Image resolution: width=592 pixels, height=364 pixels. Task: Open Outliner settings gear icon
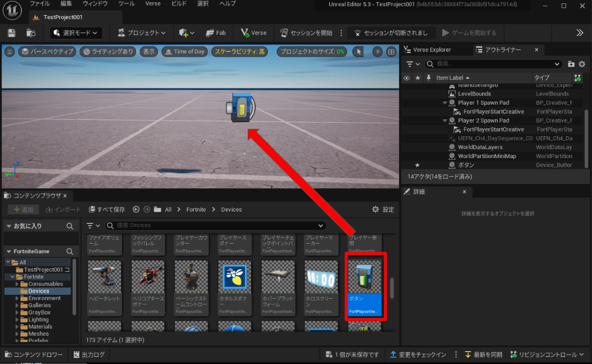[x=582, y=64]
